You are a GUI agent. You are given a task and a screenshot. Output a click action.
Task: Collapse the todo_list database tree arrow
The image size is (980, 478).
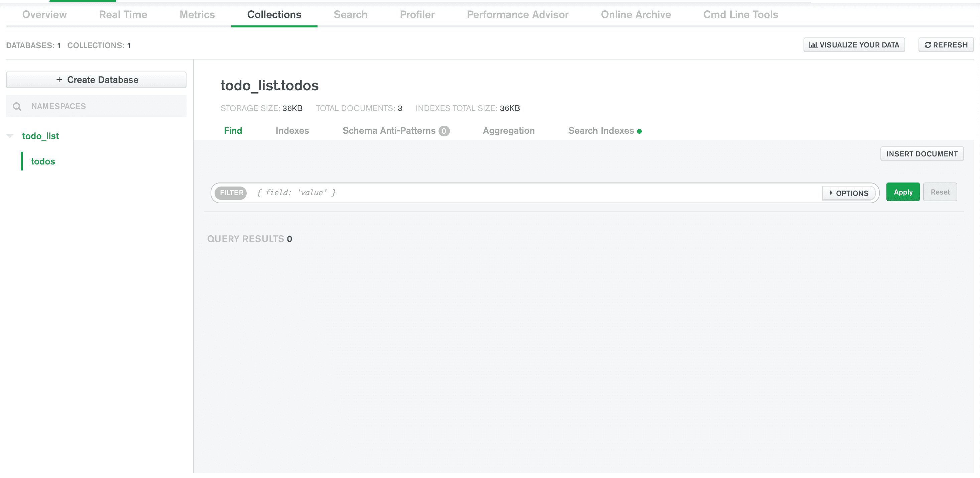(x=10, y=135)
